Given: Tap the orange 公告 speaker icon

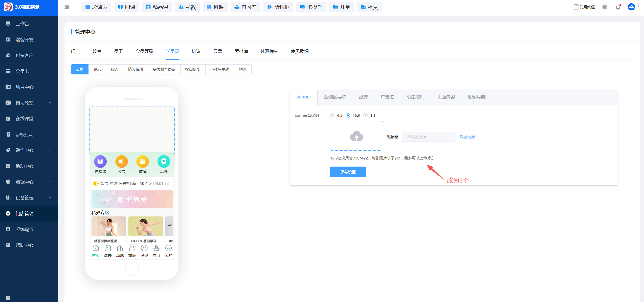Looking at the screenshot, I should click(x=121, y=162).
